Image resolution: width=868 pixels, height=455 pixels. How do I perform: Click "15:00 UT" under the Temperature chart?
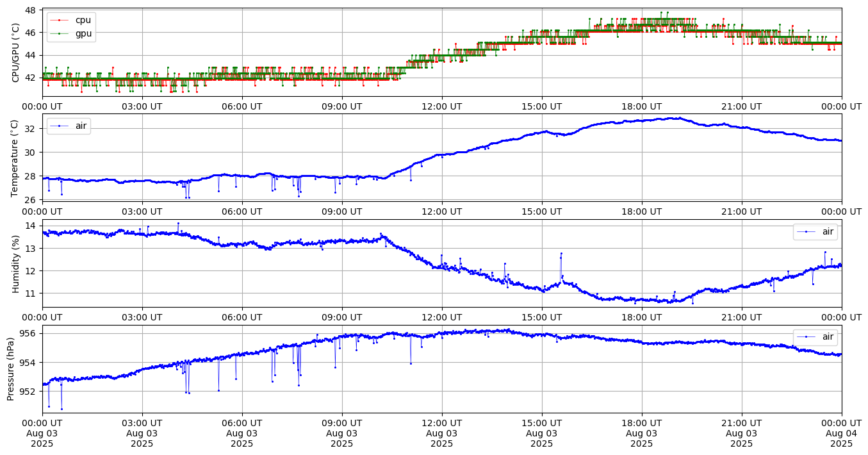542,212
